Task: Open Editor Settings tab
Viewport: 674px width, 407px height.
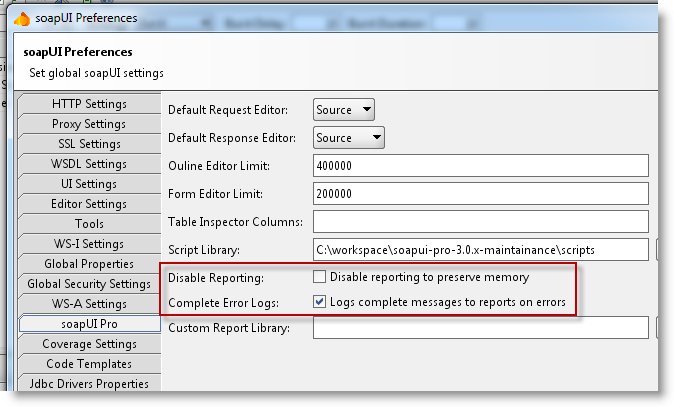Action: 89,204
